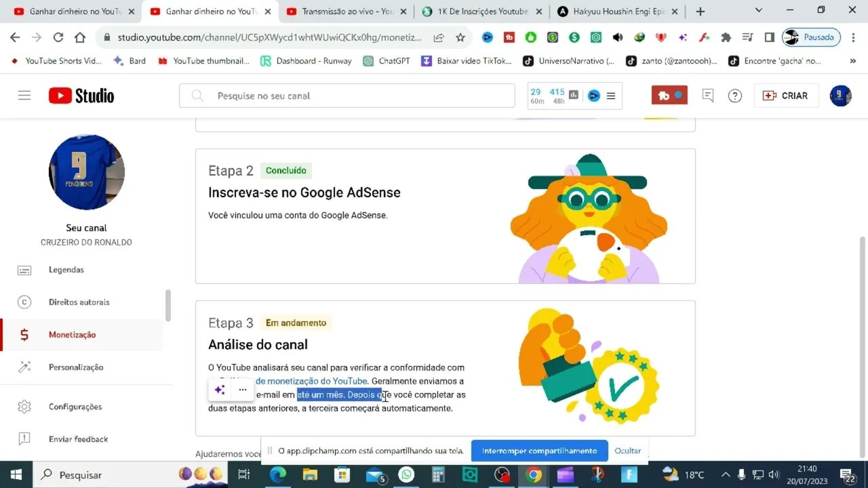Open the Windows Start menu
The height and width of the screenshot is (488, 868).
(16, 474)
